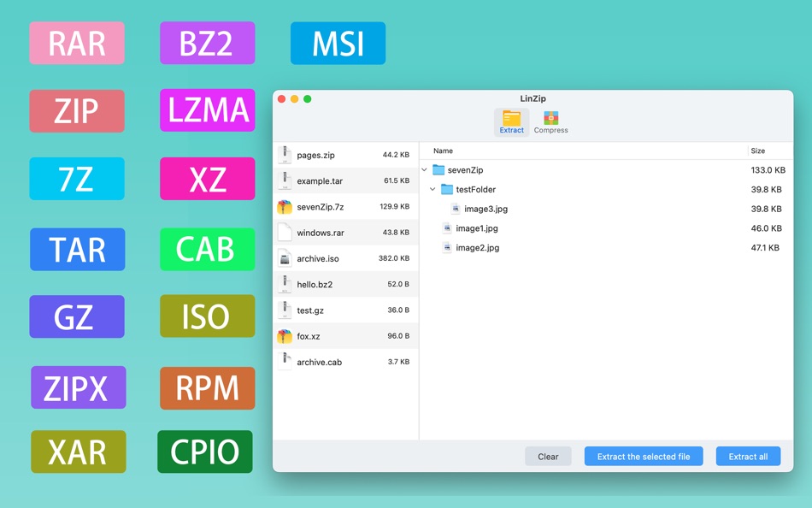Click the ZIPX format badge
The image size is (812, 508).
pyautogui.click(x=78, y=387)
